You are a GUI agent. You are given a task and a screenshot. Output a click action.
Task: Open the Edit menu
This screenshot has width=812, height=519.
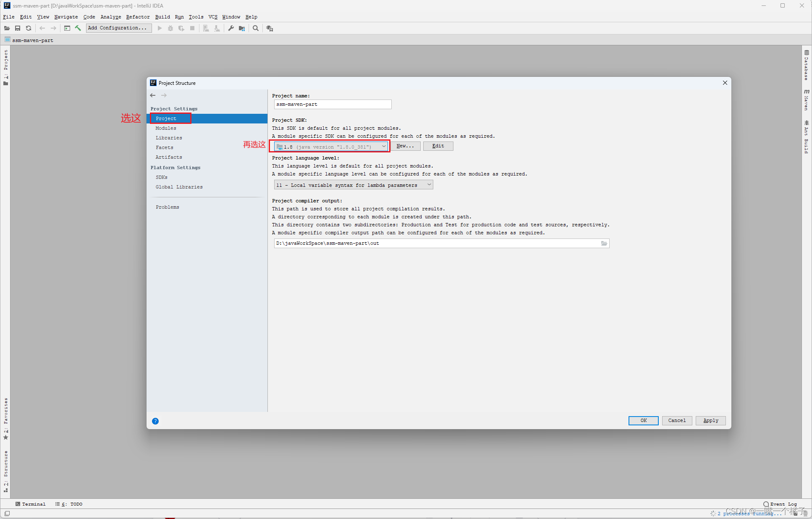coord(26,17)
